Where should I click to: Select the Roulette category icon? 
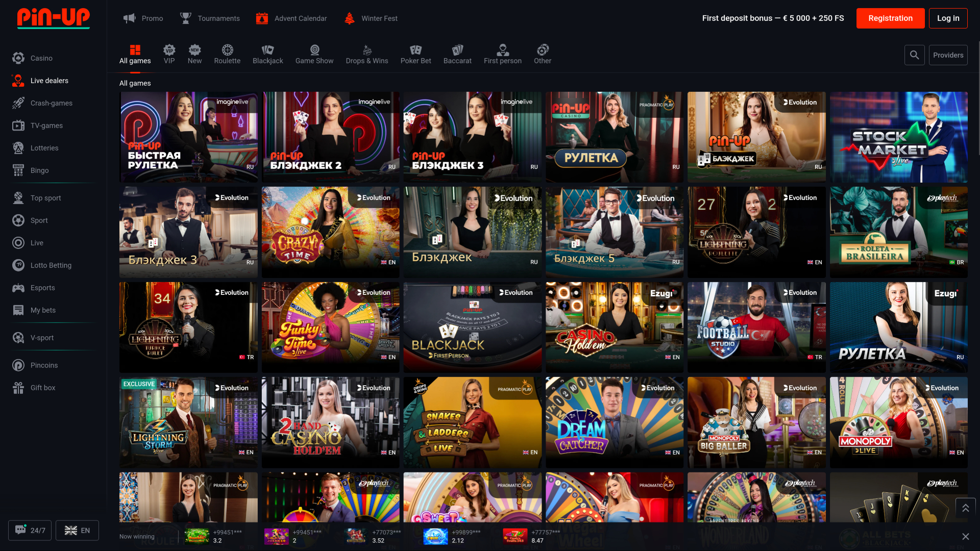(x=227, y=51)
